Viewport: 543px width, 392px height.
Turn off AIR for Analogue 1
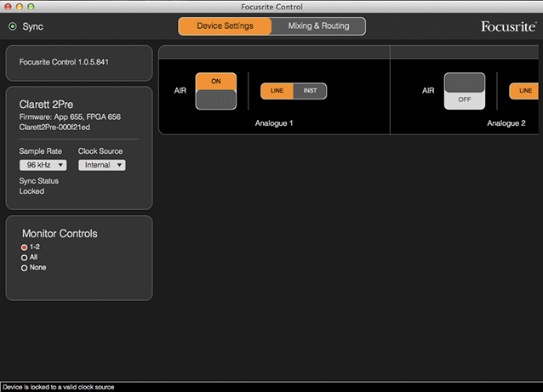point(216,91)
